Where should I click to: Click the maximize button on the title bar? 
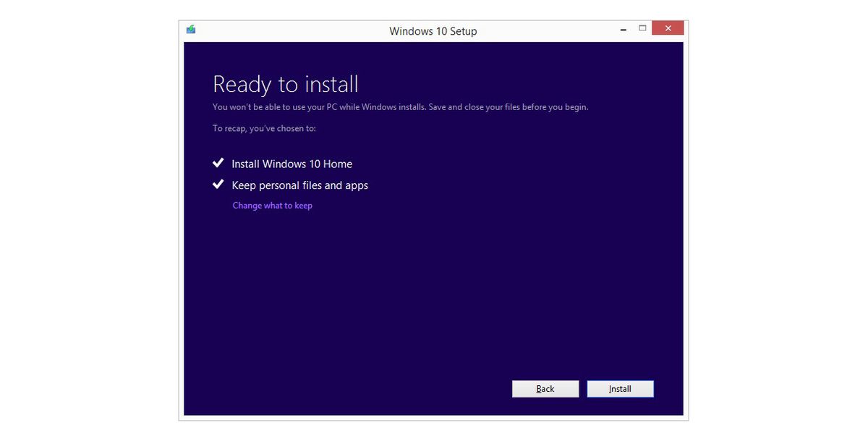tap(642, 27)
